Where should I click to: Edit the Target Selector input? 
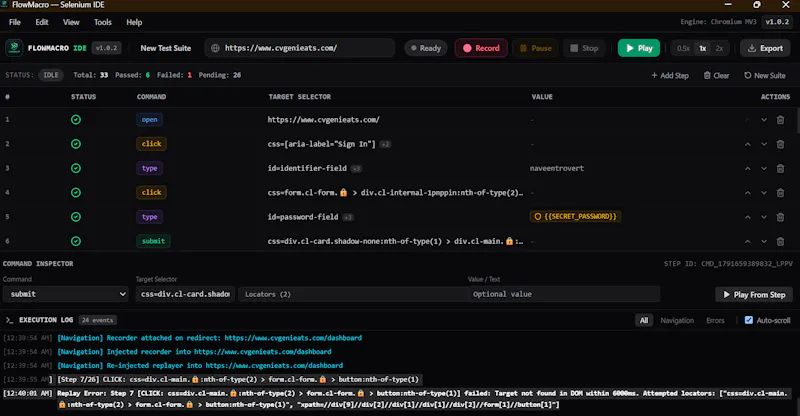[185, 294]
